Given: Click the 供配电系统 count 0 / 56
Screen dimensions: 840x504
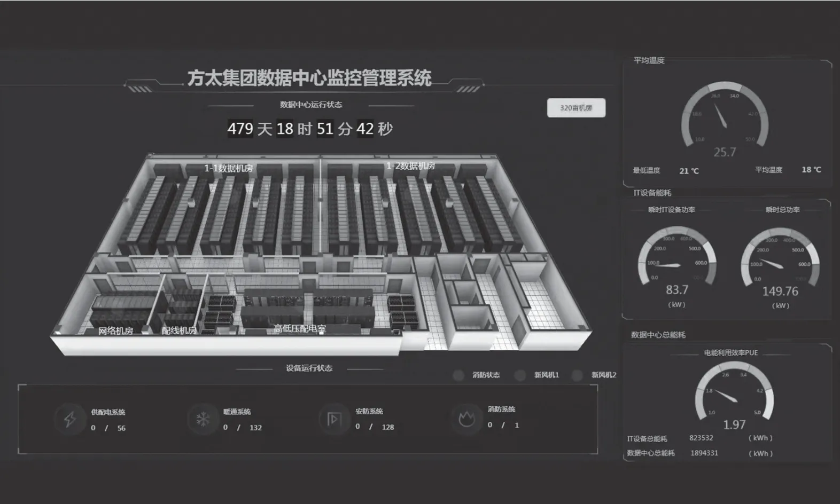Looking at the screenshot, I should click(x=108, y=428).
